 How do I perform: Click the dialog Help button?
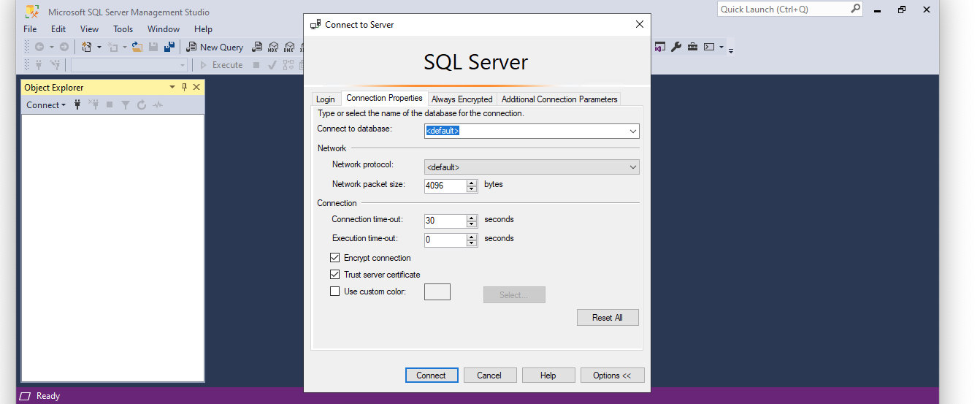(548, 376)
